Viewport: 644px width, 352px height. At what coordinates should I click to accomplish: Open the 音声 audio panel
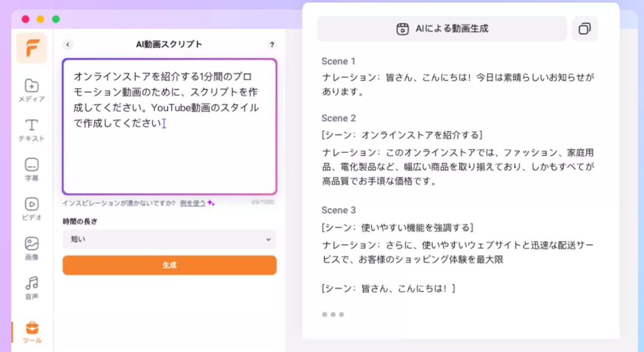(x=32, y=288)
